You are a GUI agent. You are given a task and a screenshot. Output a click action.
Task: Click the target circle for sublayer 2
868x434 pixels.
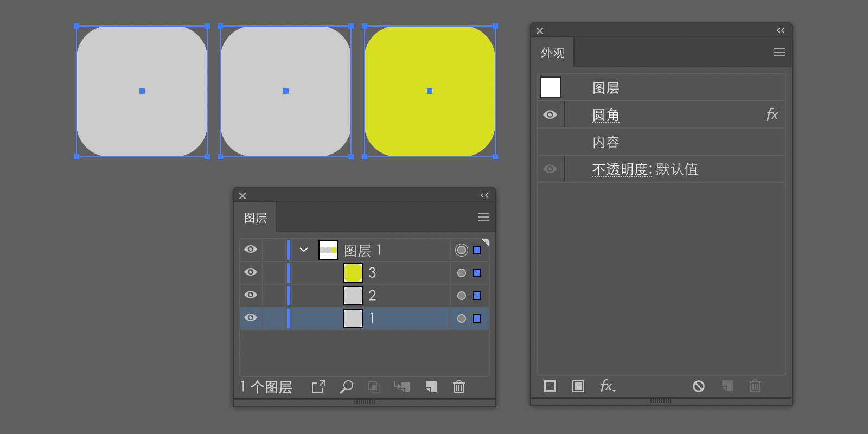click(462, 296)
